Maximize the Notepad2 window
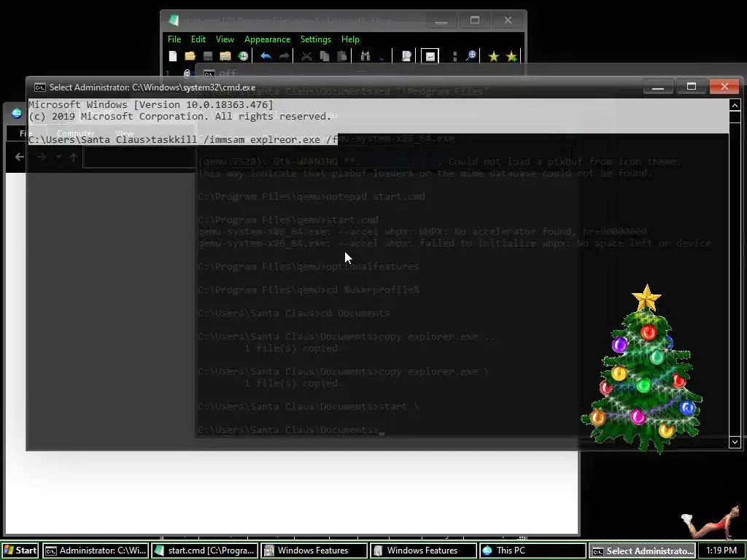 point(474,20)
